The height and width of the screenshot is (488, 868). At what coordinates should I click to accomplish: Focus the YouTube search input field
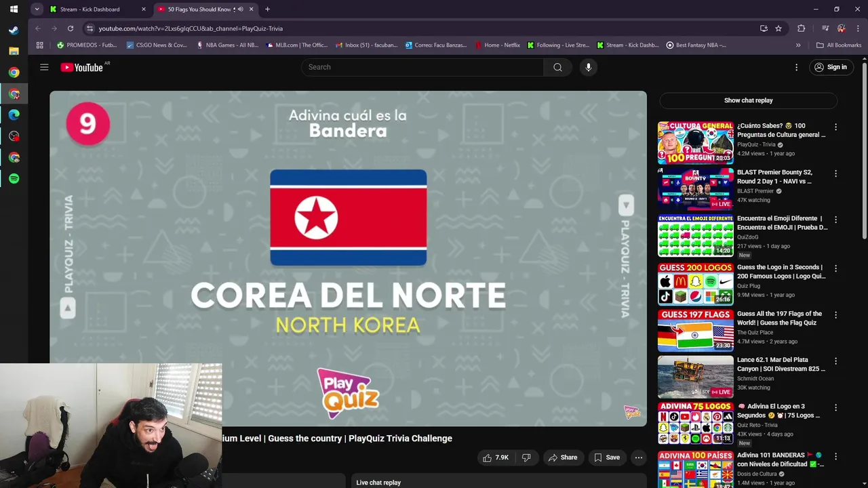[x=422, y=67]
